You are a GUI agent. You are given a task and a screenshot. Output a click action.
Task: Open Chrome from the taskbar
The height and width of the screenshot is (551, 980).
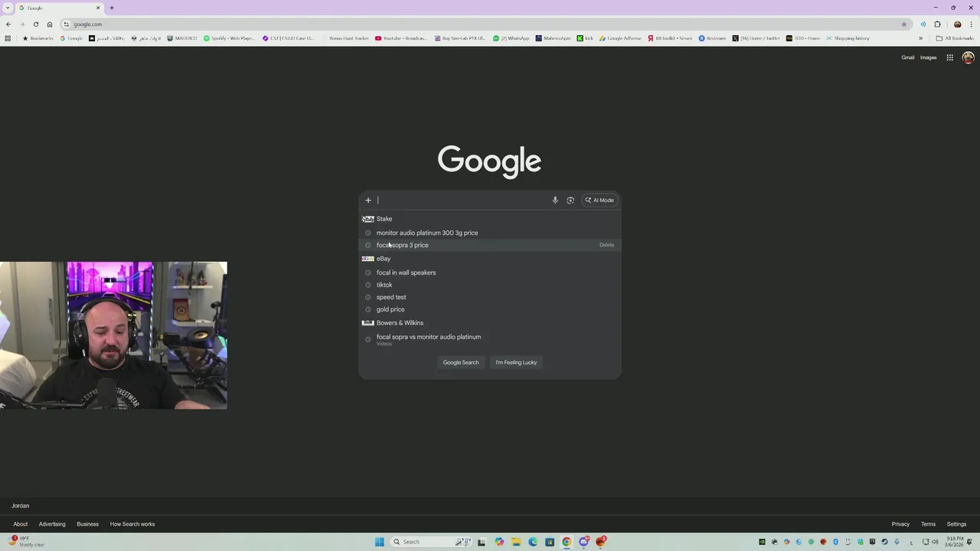point(567,542)
